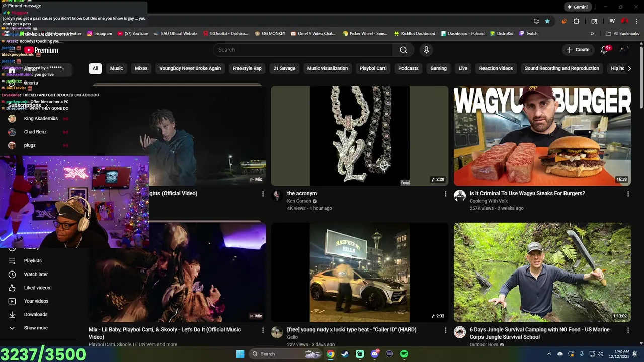The image size is (644, 362).
Task: Open the Ken Carson channel avatar
Action: (277, 196)
